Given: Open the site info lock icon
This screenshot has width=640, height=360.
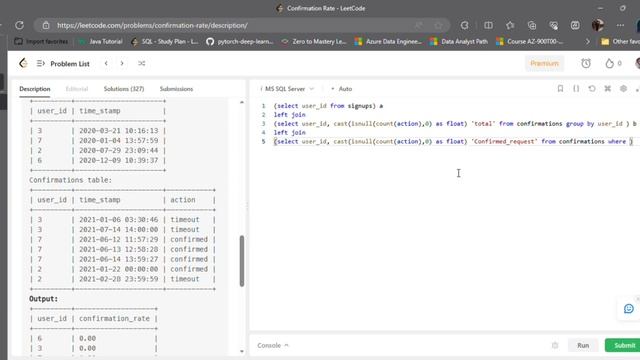Looking at the screenshot, I should [x=46, y=25].
